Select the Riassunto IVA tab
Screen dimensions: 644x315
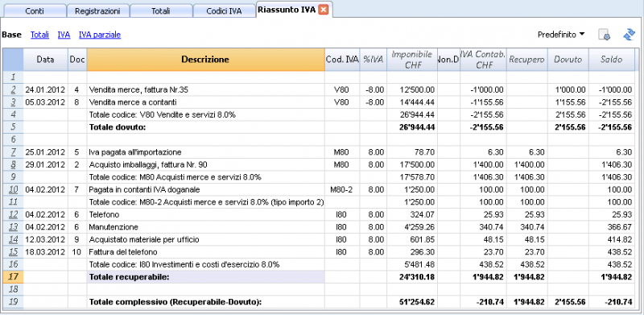[287, 10]
